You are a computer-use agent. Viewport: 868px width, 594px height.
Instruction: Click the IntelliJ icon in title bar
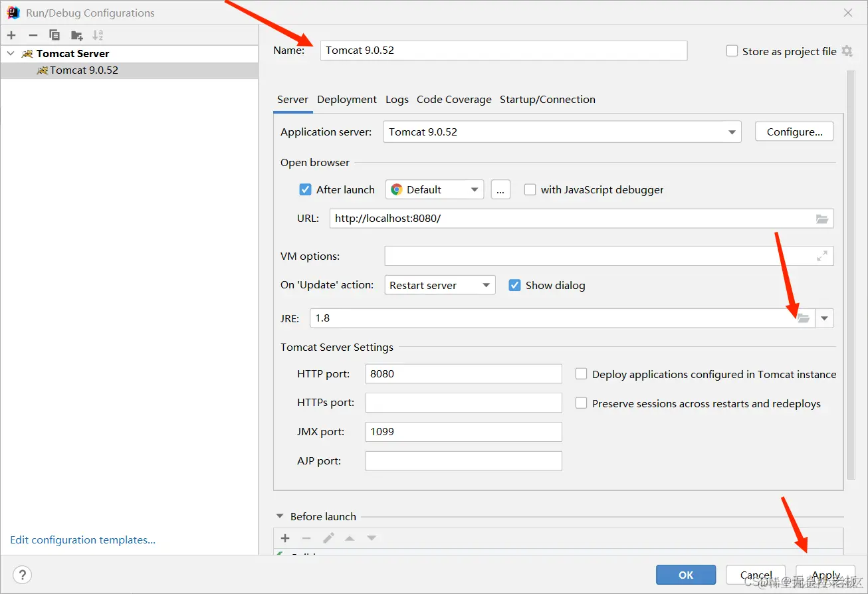pyautogui.click(x=13, y=13)
